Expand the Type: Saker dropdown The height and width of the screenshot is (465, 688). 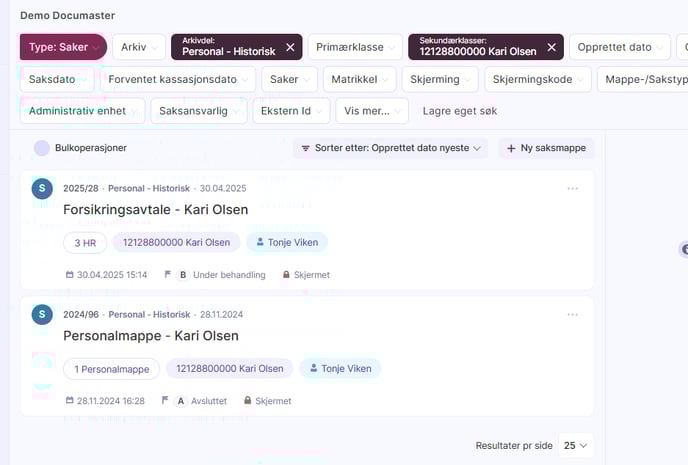click(63, 47)
